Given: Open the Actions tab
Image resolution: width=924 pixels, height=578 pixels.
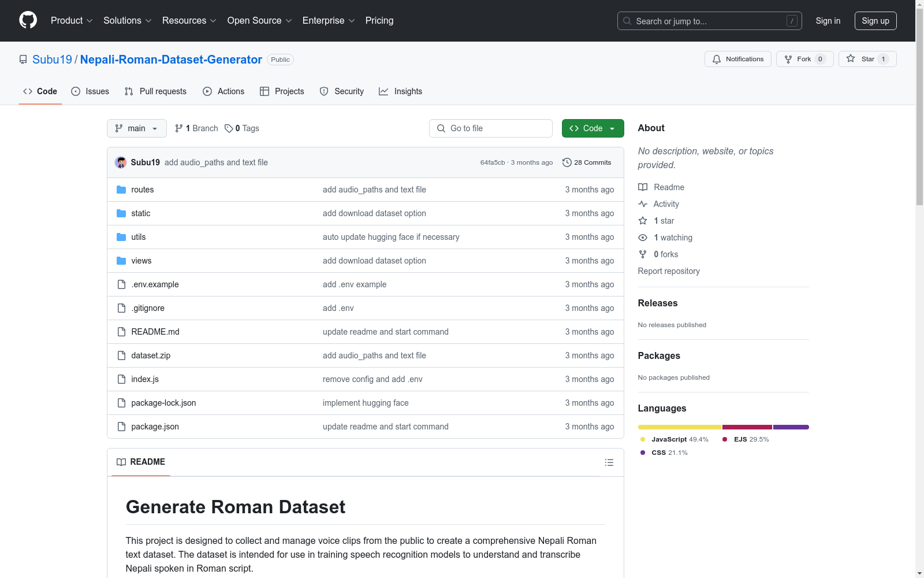Looking at the screenshot, I should pyautogui.click(x=223, y=91).
